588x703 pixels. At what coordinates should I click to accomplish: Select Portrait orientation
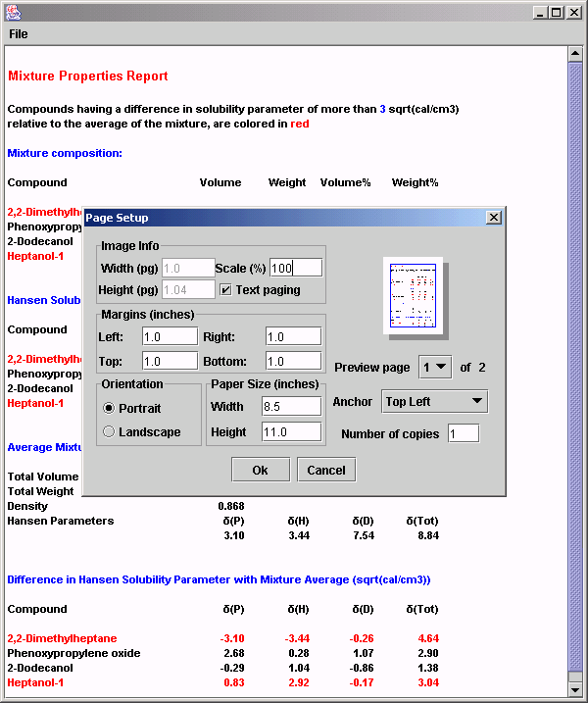coord(109,408)
